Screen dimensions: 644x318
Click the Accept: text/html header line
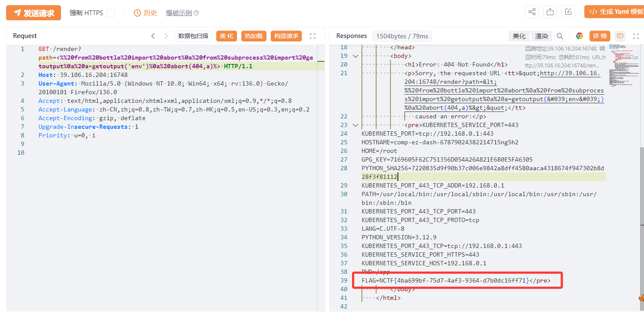[165, 101]
